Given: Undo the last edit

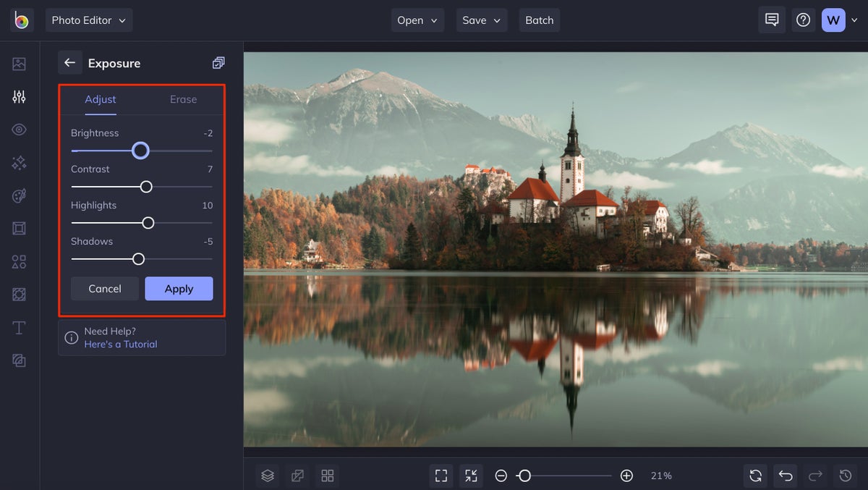Looking at the screenshot, I should (x=786, y=476).
